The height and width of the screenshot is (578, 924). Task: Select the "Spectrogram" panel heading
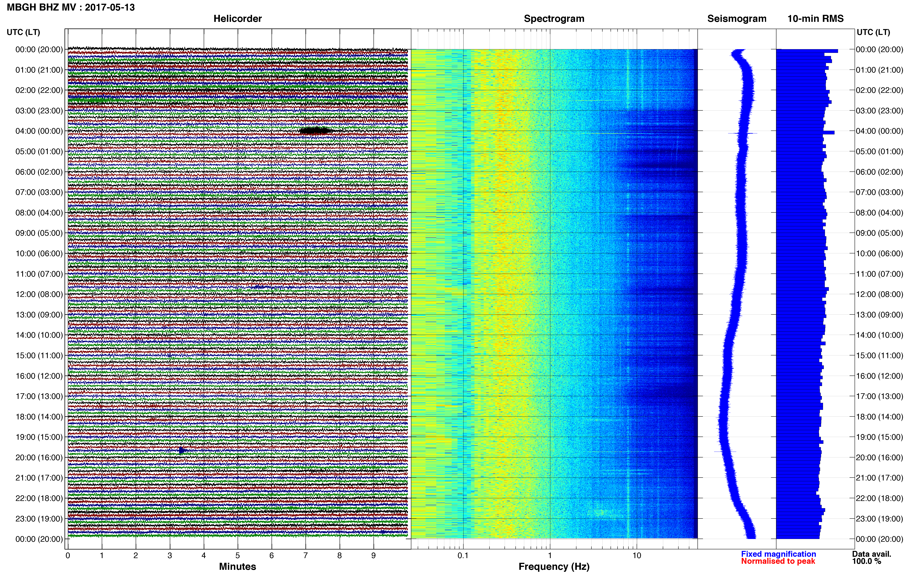point(554,19)
